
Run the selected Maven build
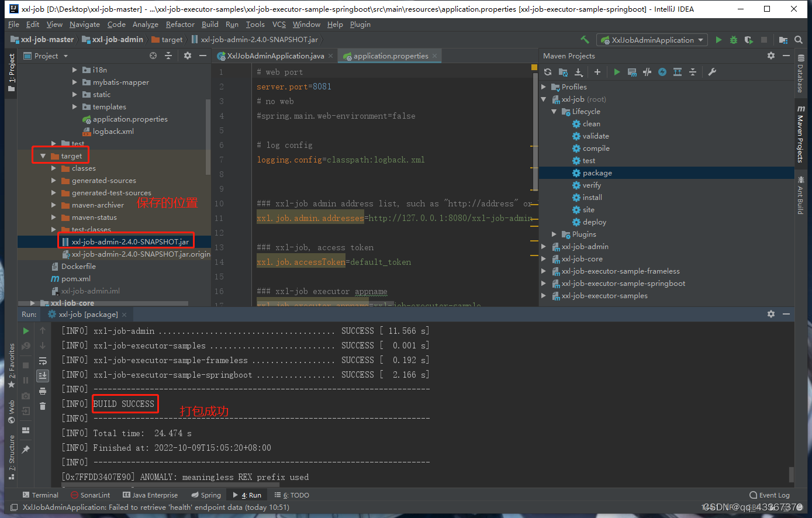point(617,72)
